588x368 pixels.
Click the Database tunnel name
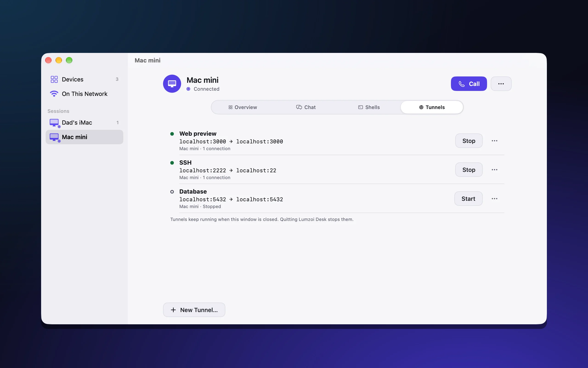(193, 192)
